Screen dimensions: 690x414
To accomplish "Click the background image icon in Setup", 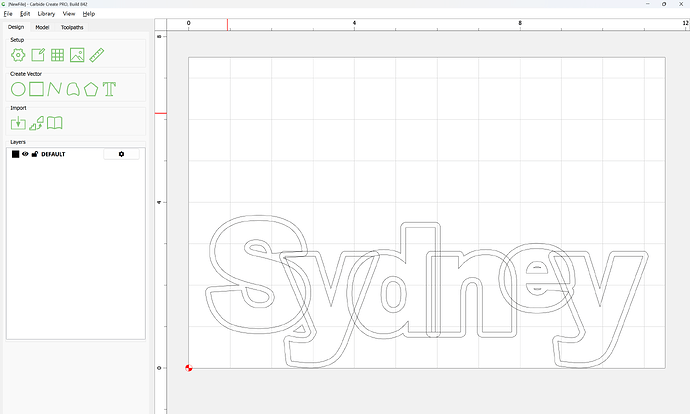I will point(77,55).
